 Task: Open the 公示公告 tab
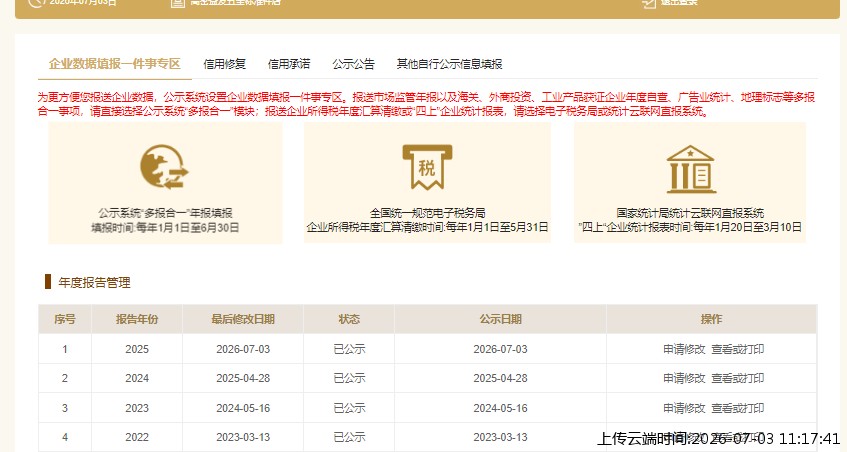point(353,64)
